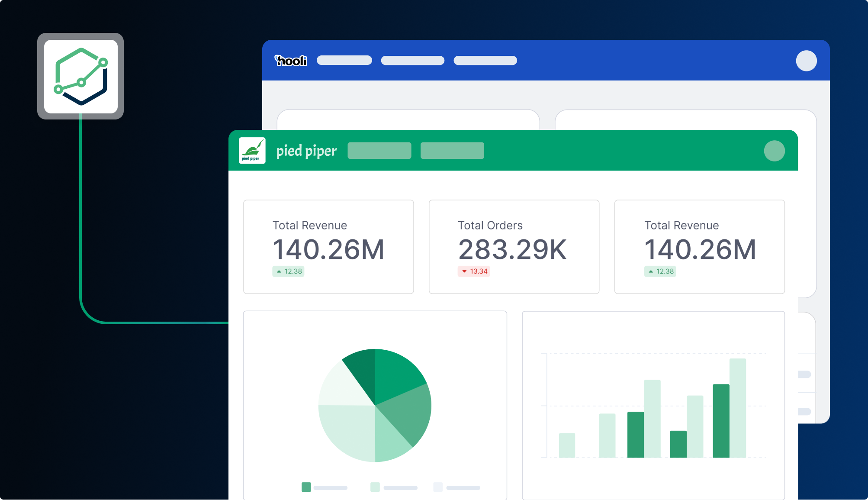The width and height of the screenshot is (868, 500).
Task: Click the light green pie legend swatch
Action: (x=375, y=487)
